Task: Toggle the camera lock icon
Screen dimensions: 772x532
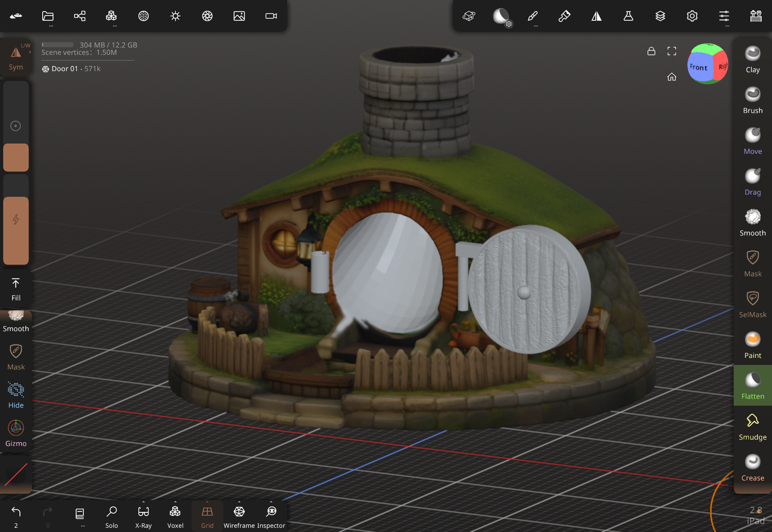Action: click(x=651, y=51)
